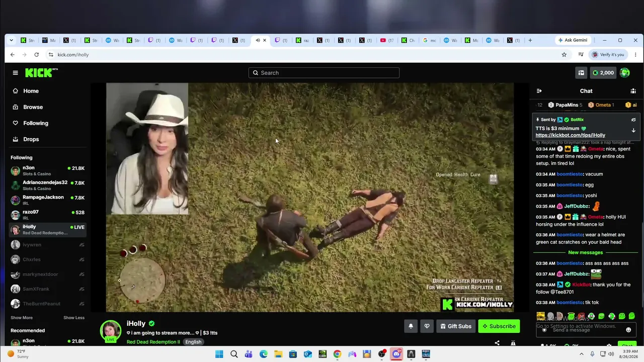Open offline channel Chxrles
This screenshot has width=644, height=362.
pyautogui.click(x=48, y=259)
